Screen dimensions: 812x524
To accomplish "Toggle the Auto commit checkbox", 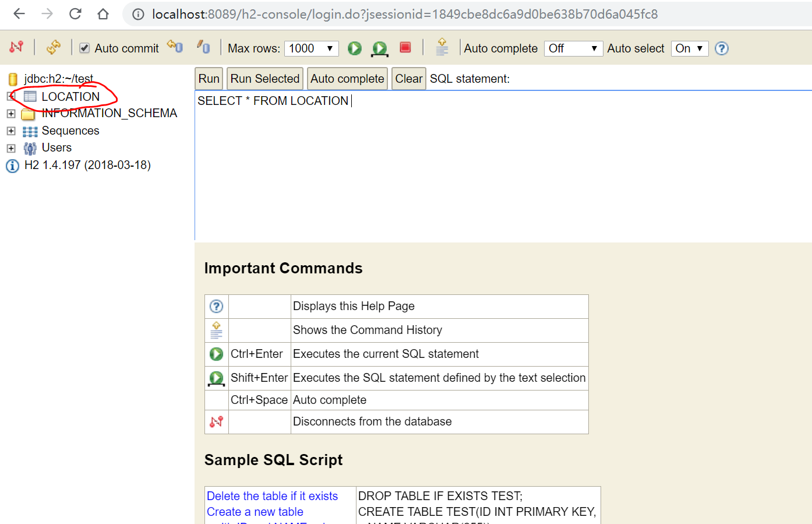I will [84, 48].
